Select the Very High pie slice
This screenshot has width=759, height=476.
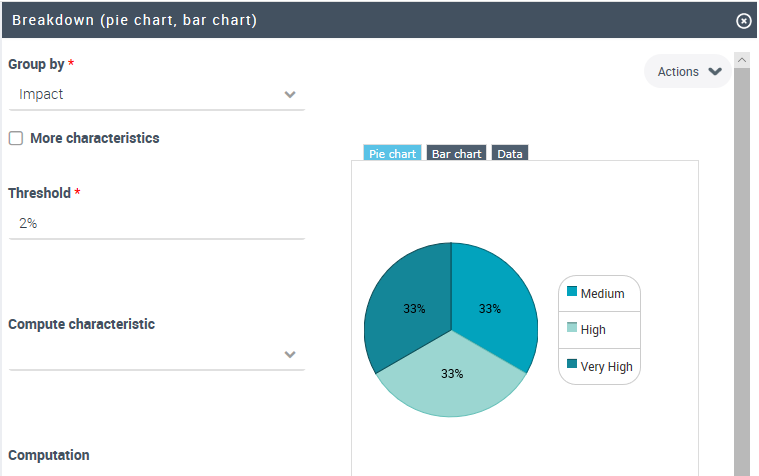[408, 300]
